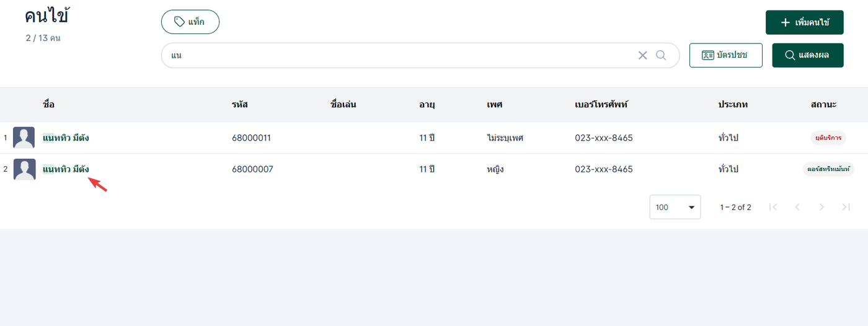Screen dimensions: 868x326
Task: Click second patient's avatar thumbnail
Action: pyautogui.click(x=24, y=169)
